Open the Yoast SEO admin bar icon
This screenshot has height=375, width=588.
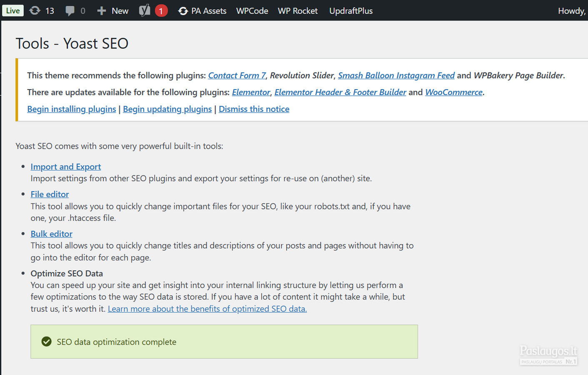[144, 10]
